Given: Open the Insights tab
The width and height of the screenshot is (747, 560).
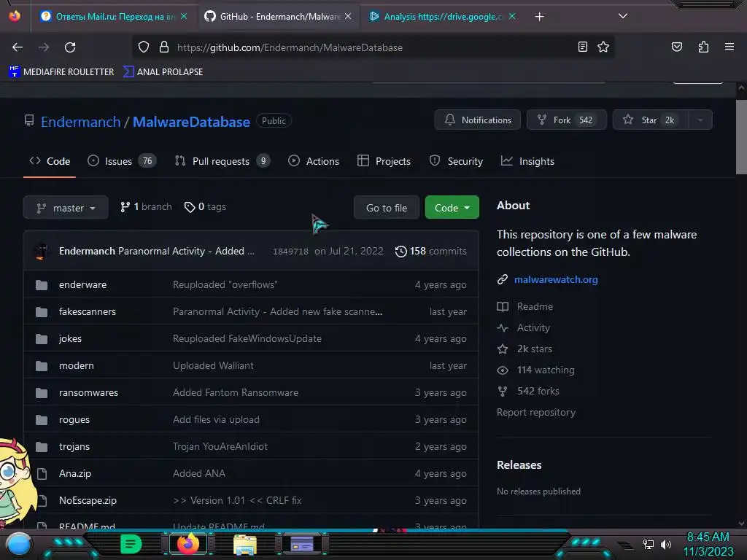Looking at the screenshot, I should [527, 161].
